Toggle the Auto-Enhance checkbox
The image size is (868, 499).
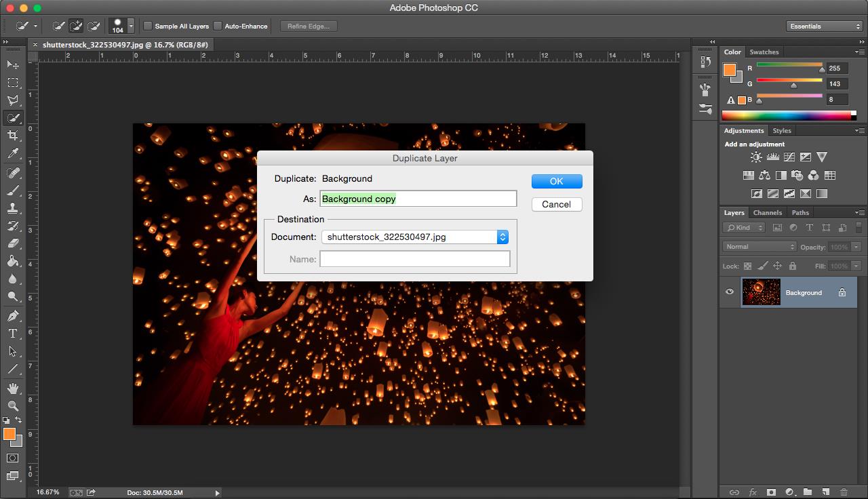[x=218, y=26]
